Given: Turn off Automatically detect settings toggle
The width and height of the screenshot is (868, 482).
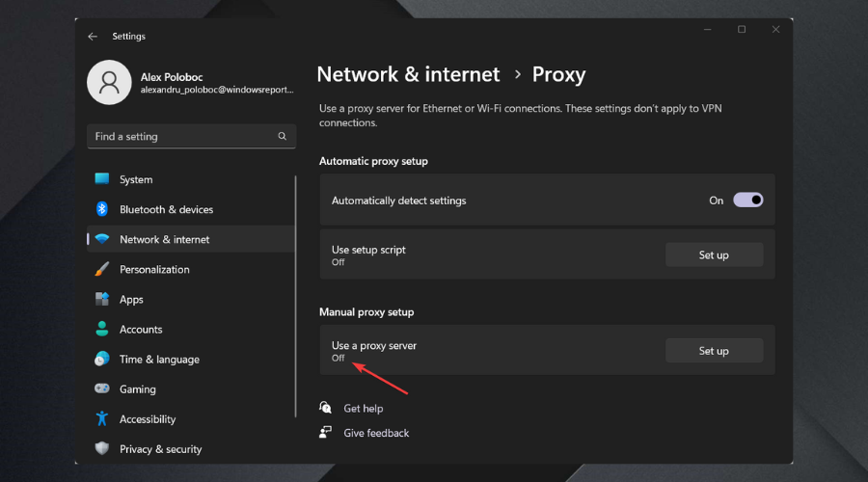Looking at the screenshot, I should coord(748,201).
